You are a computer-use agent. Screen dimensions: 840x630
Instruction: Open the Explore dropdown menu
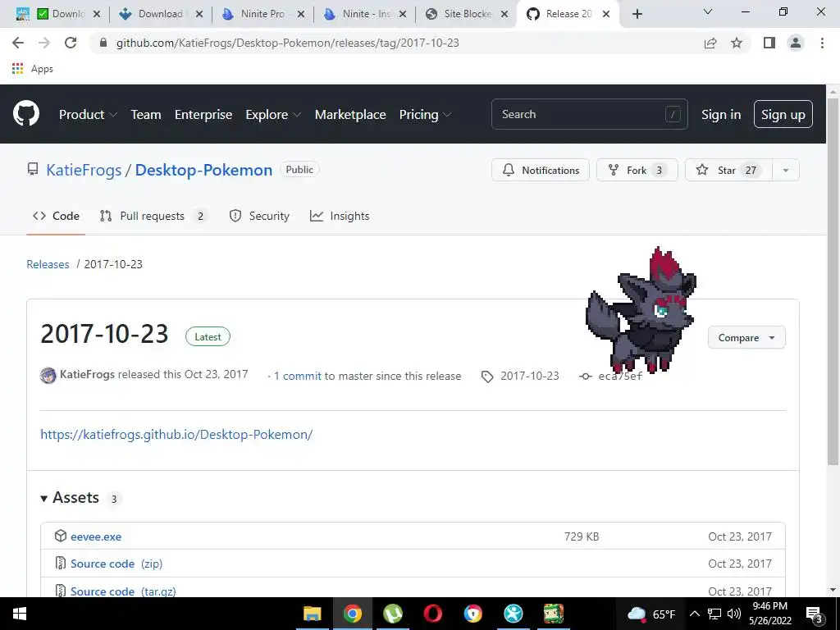[273, 114]
